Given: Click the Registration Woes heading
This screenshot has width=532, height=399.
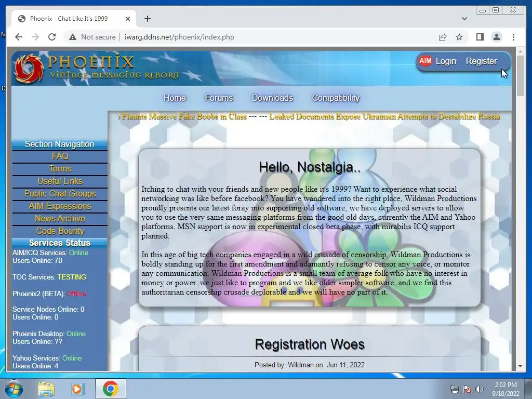Looking at the screenshot, I should (x=310, y=344).
